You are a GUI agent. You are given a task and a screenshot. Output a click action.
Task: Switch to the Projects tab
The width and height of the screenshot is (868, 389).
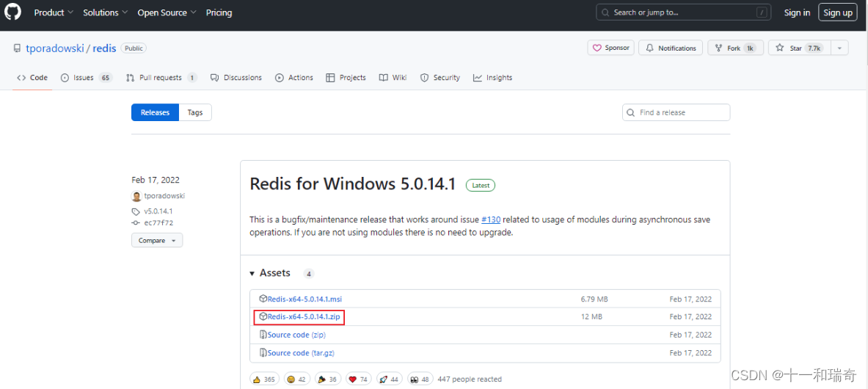pos(346,78)
